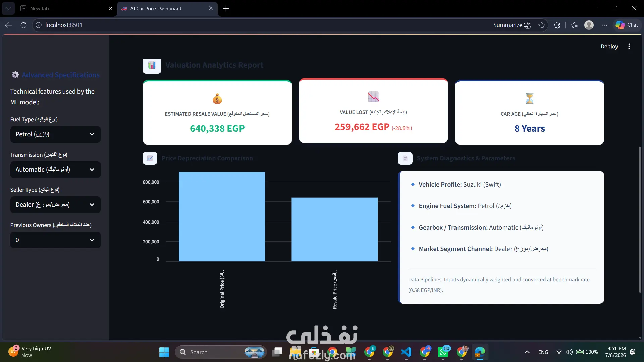The width and height of the screenshot is (644, 362).
Task: Open the Streamlit three-dot main menu
Action: [629, 46]
